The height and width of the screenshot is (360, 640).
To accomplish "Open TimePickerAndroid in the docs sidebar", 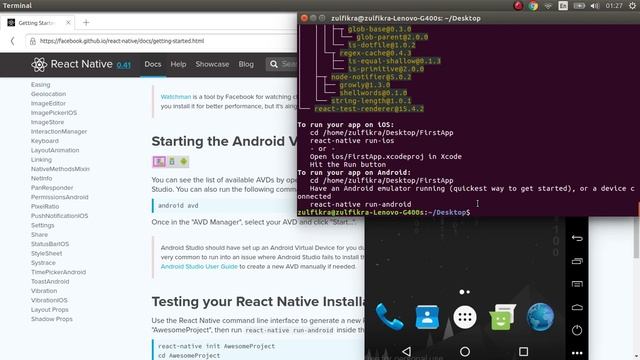I will point(58,272).
